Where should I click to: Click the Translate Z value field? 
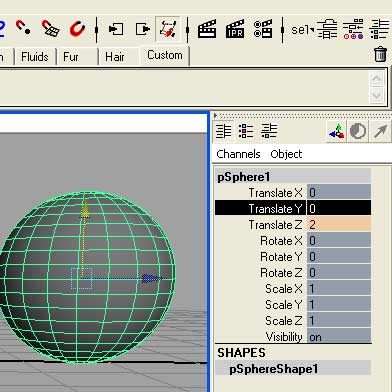(339, 224)
